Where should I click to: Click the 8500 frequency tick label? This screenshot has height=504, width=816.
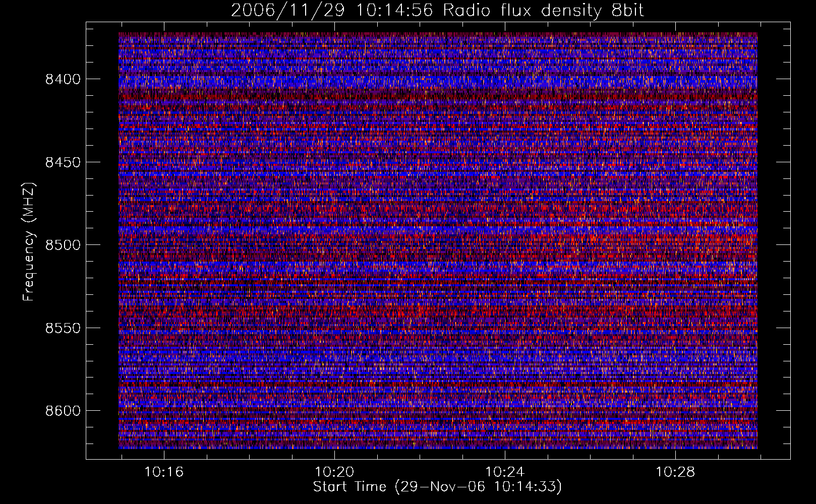63,245
